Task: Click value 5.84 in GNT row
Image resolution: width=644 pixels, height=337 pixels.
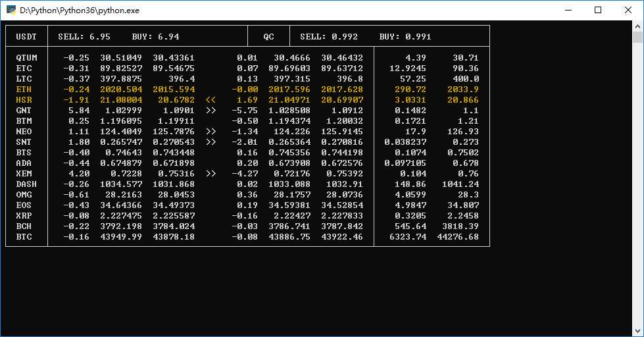Action: [80, 110]
